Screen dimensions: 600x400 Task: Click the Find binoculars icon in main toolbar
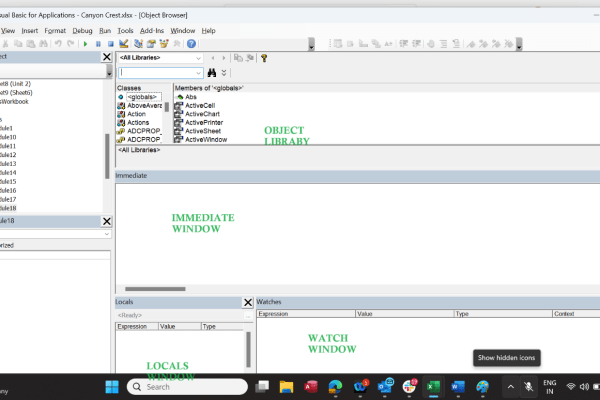point(43,44)
